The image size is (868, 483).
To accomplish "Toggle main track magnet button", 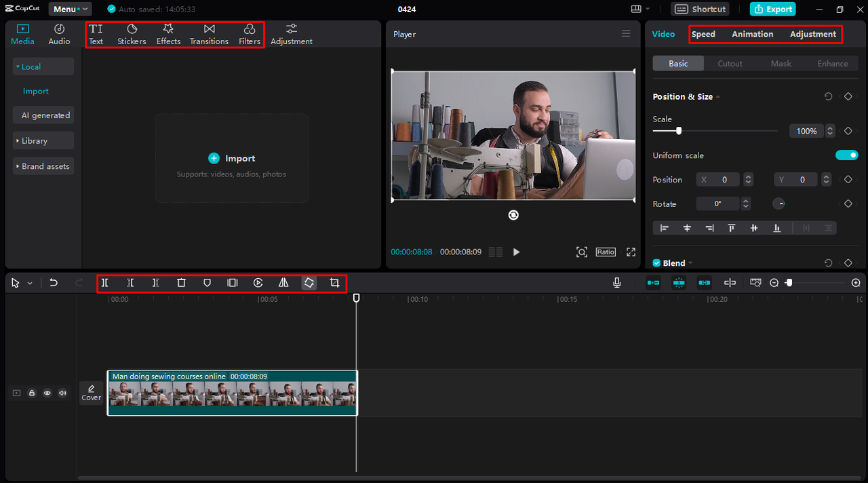I will coord(653,283).
